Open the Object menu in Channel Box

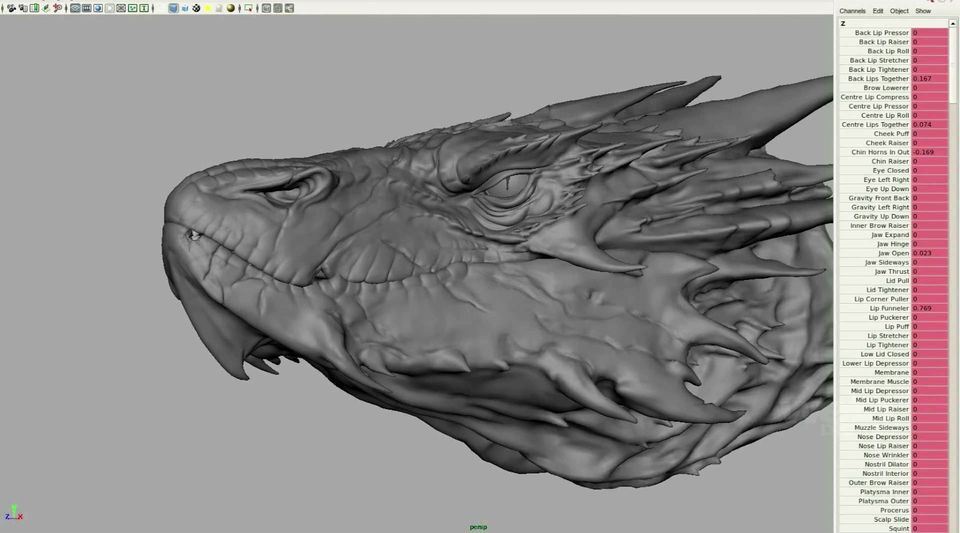(899, 11)
